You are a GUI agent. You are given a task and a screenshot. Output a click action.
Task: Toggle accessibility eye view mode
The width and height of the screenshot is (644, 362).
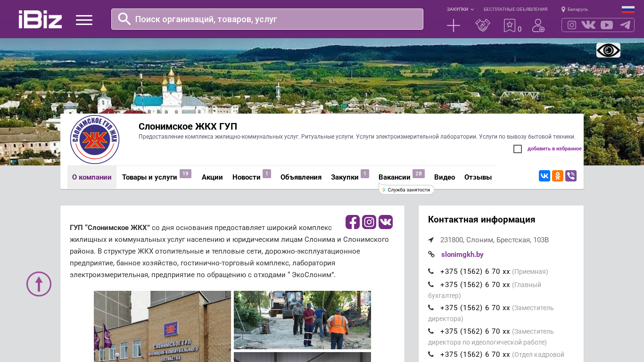[x=608, y=50]
